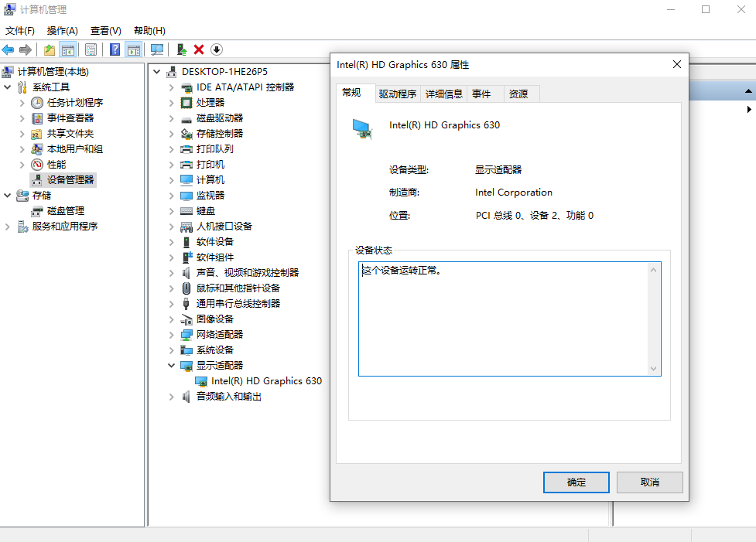Screen dimensions: 756x542
Task: Select the 设备管理器 entry in the sidebar
Action: [69, 179]
